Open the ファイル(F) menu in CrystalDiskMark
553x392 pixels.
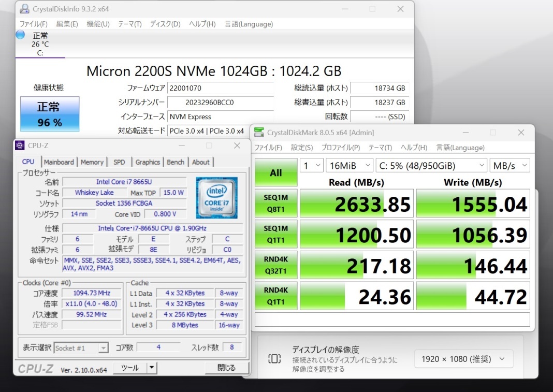click(268, 148)
